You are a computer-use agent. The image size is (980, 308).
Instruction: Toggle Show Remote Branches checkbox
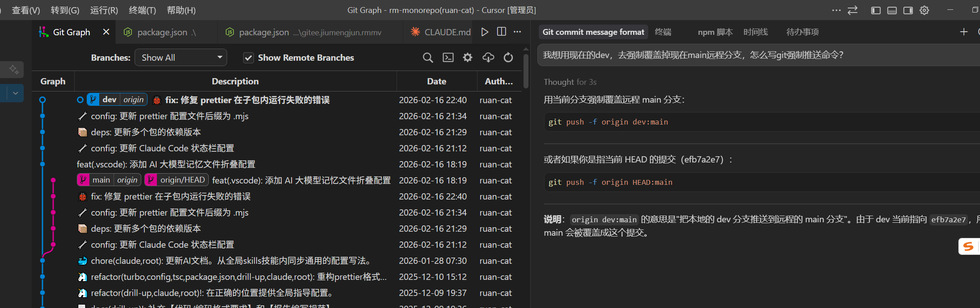click(x=249, y=58)
